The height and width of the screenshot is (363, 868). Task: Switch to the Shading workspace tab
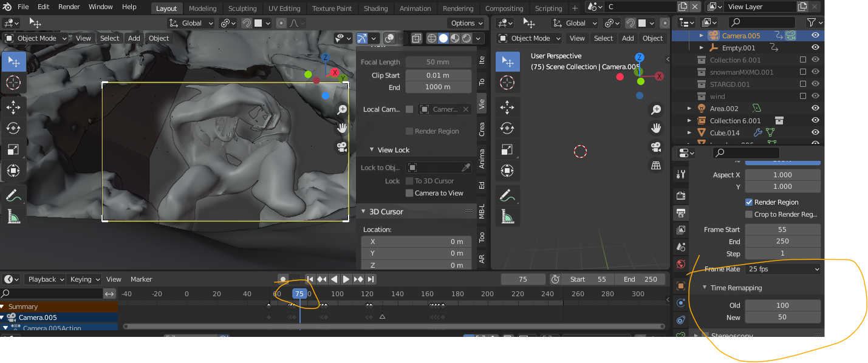375,8
